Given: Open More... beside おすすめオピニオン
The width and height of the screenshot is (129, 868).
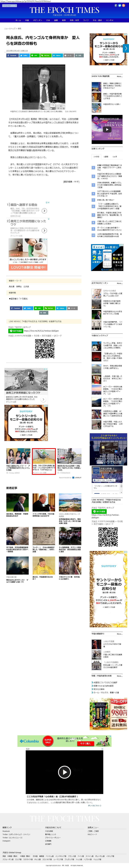Looking at the screenshot, I should click(120, 283).
